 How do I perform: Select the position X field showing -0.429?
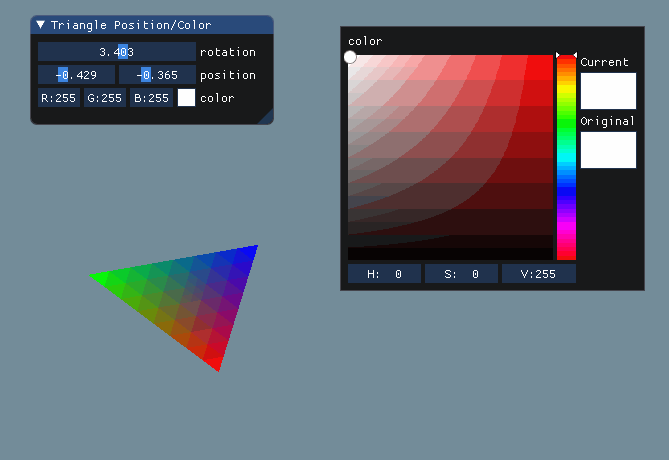point(76,75)
